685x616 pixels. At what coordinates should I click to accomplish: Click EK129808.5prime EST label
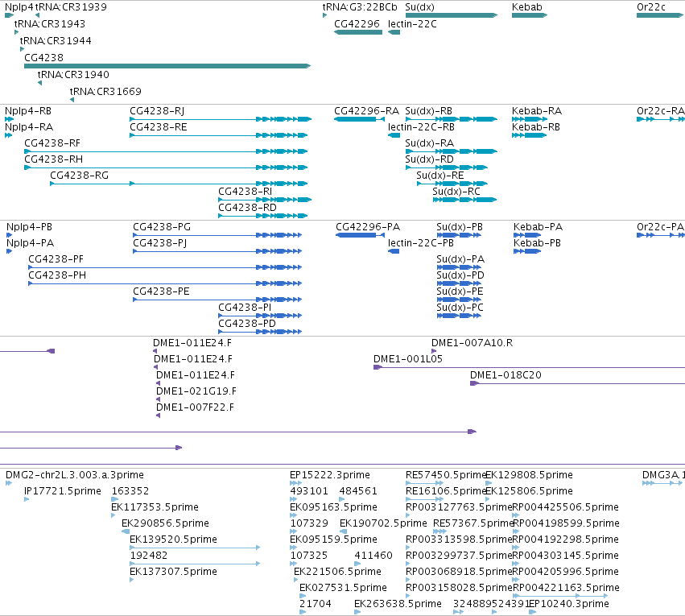coord(530,475)
